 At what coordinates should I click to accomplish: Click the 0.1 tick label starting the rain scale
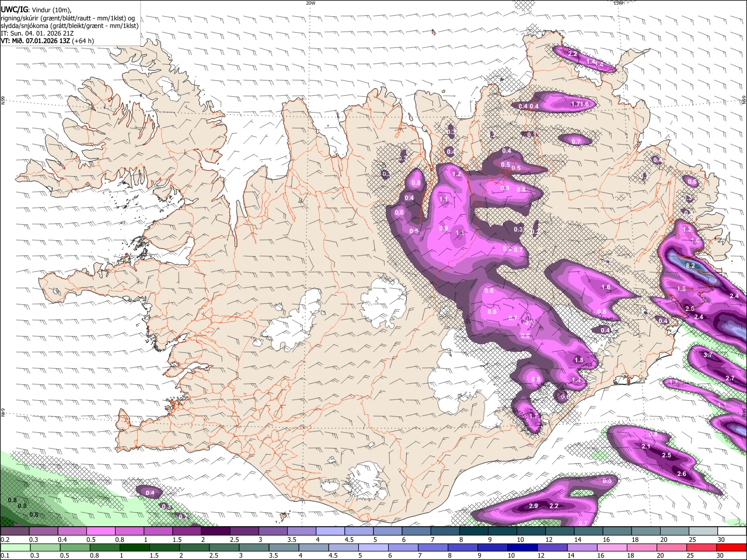click(x=5, y=556)
